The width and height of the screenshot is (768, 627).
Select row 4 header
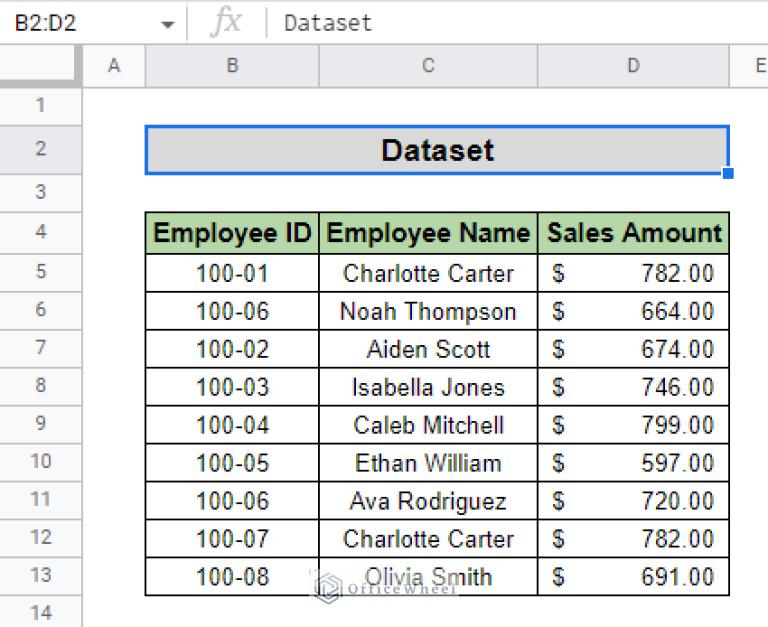point(41,232)
